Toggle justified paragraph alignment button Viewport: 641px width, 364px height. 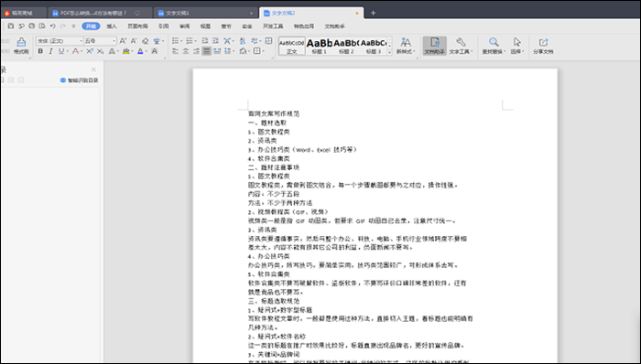(x=206, y=51)
